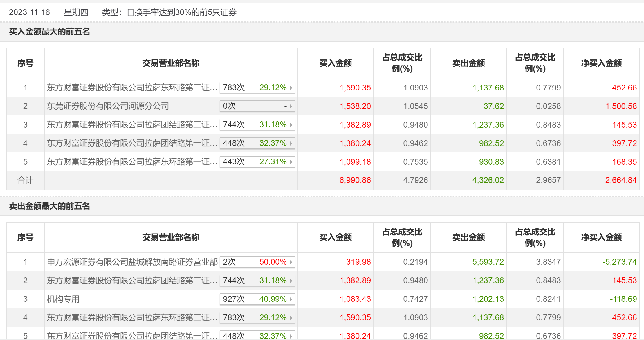The width and height of the screenshot is (644, 340).
Task: Click the arrow beside 448次 32.37% in buy table
Action: pos(291,143)
